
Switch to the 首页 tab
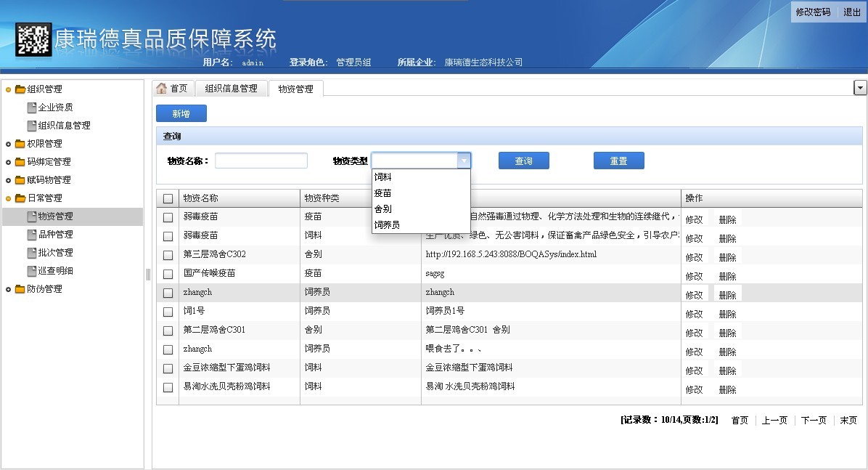(173, 89)
